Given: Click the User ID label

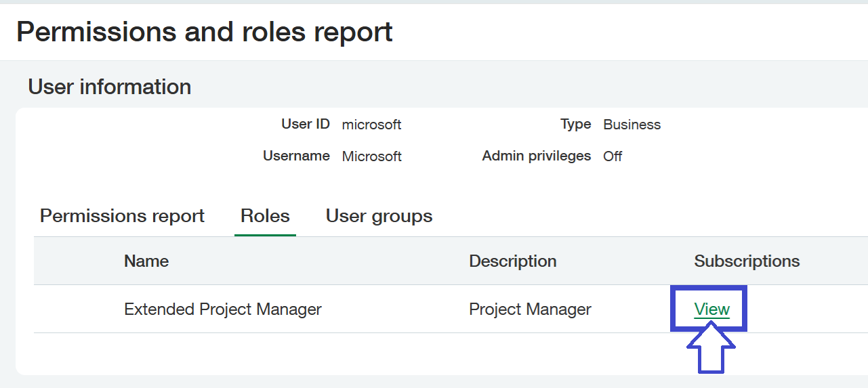Looking at the screenshot, I should coord(305,125).
